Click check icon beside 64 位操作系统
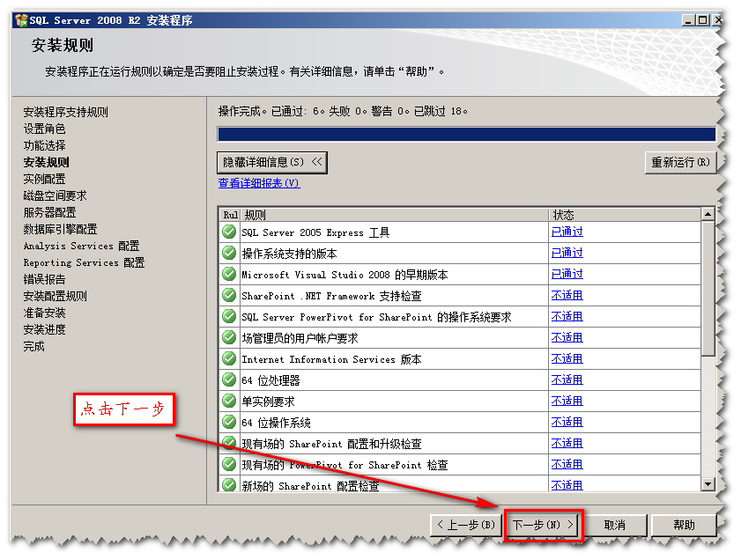The width and height of the screenshot is (741, 560). tap(229, 422)
